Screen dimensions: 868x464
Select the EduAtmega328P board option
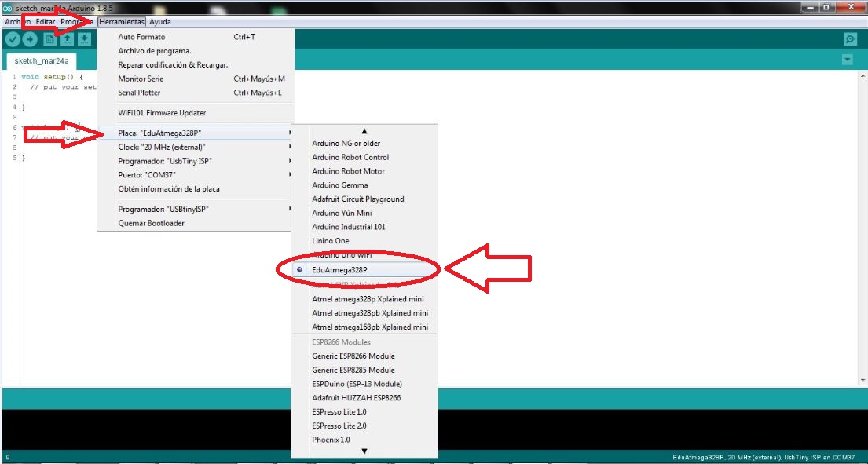(x=364, y=269)
